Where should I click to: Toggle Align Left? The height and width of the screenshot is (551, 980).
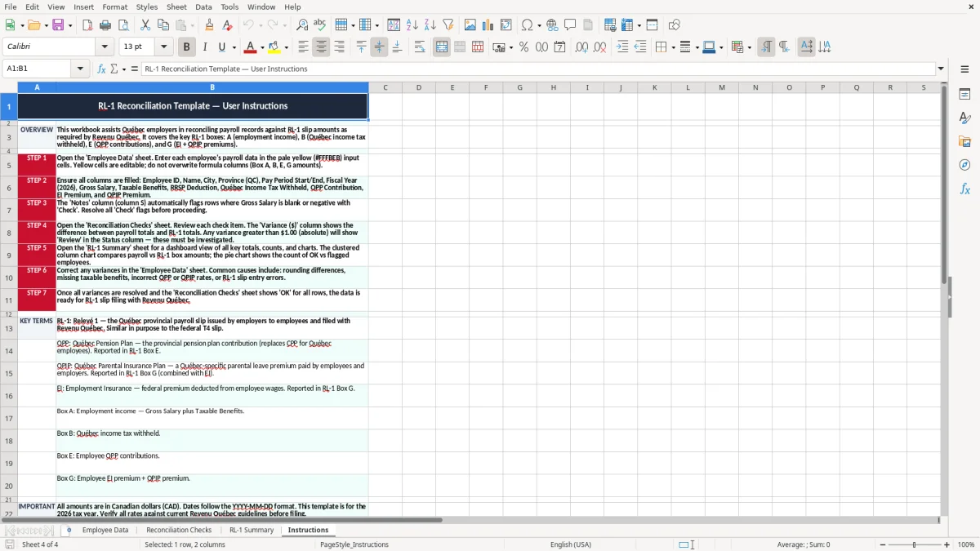click(303, 47)
